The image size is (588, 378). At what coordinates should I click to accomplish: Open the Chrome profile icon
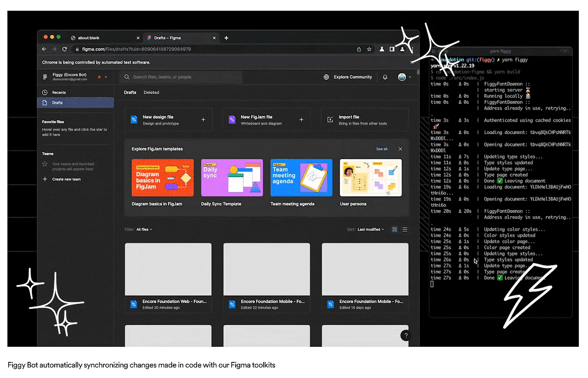[402, 49]
